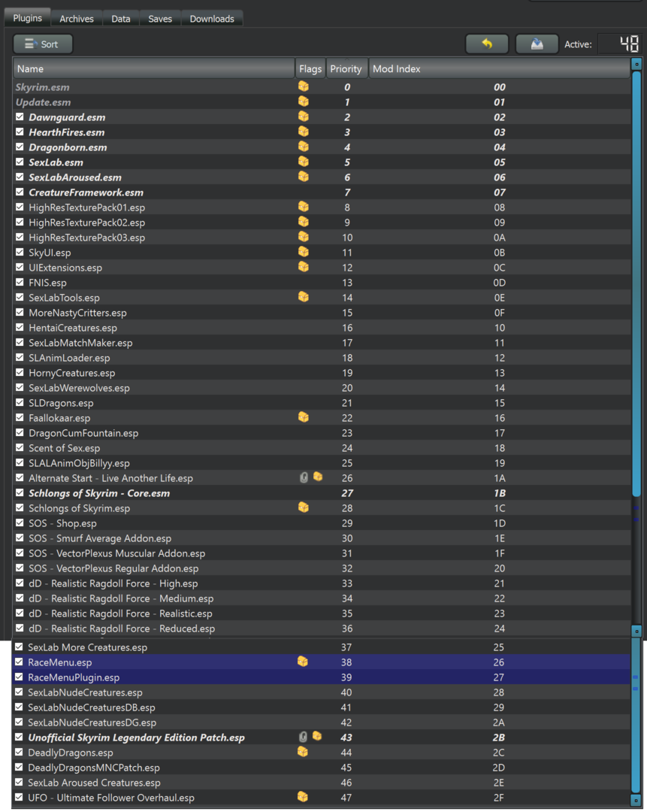
Task: Select the Scent of Sex.esp row
Action: coord(322,447)
